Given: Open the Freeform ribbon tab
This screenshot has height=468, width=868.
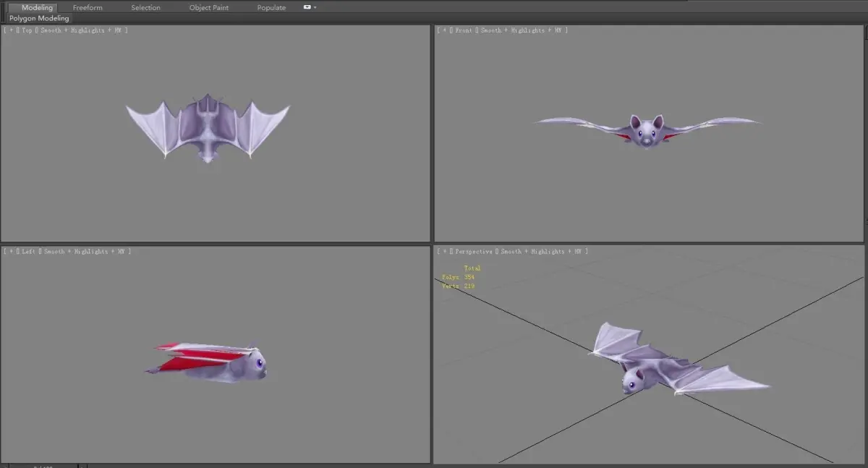Looking at the screenshot, I should (88, 7).
